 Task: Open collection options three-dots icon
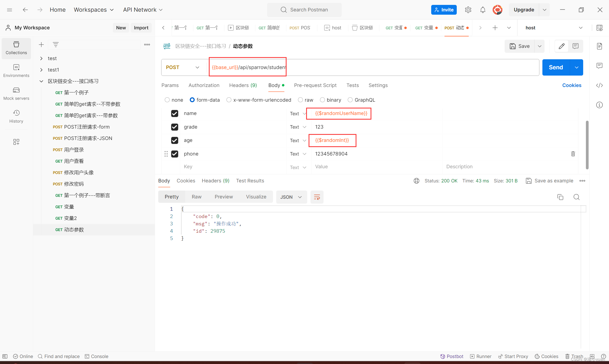[x=147, y=45]
